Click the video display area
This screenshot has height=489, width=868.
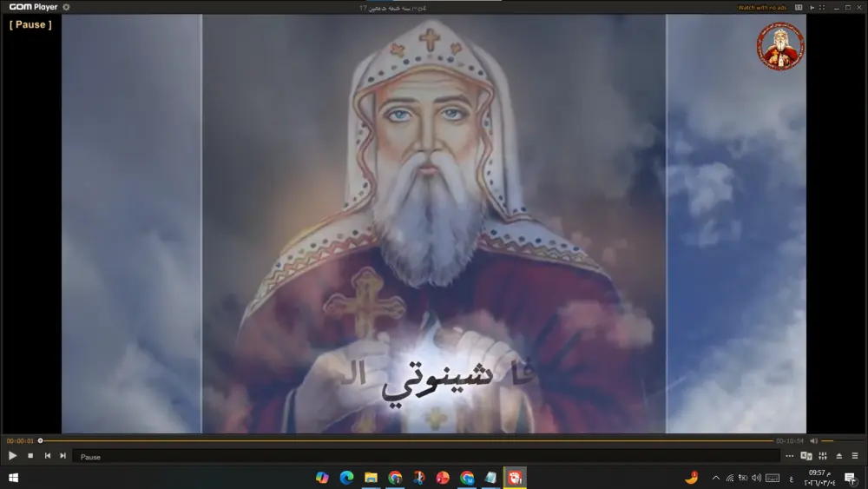(434, 224)
